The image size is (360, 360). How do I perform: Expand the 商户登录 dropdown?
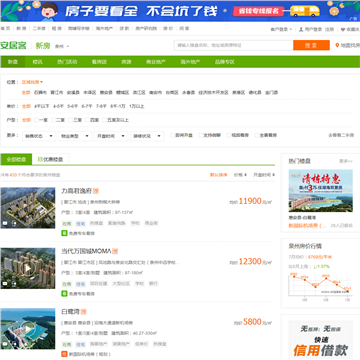[x=281, y=29]
